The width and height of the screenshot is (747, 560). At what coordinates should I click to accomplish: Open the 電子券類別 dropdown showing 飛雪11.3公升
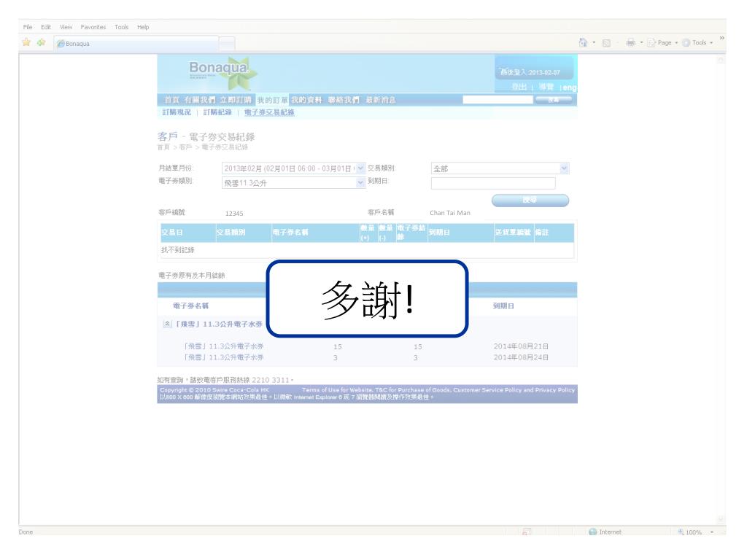[293, 183]
